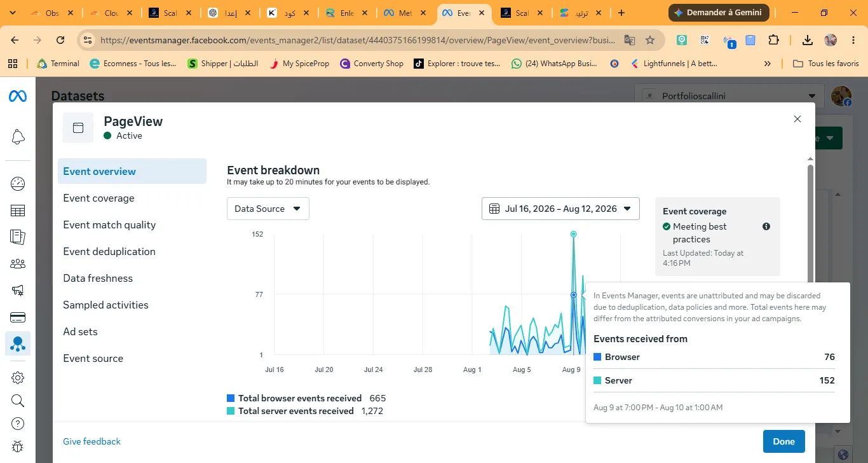Click the QR code extension icon
Viewport: 868px width, 463px height.
pyautogui.click(x=705, y=40)
